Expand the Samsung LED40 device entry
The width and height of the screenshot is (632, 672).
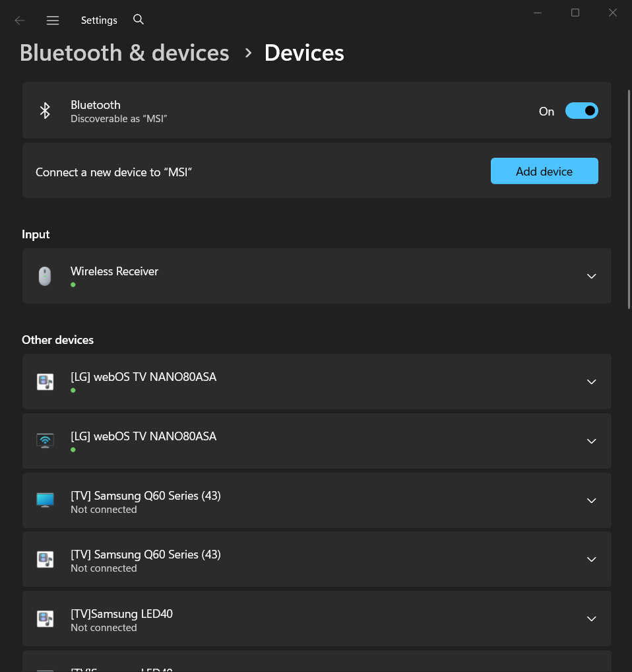tap(591, 619)
